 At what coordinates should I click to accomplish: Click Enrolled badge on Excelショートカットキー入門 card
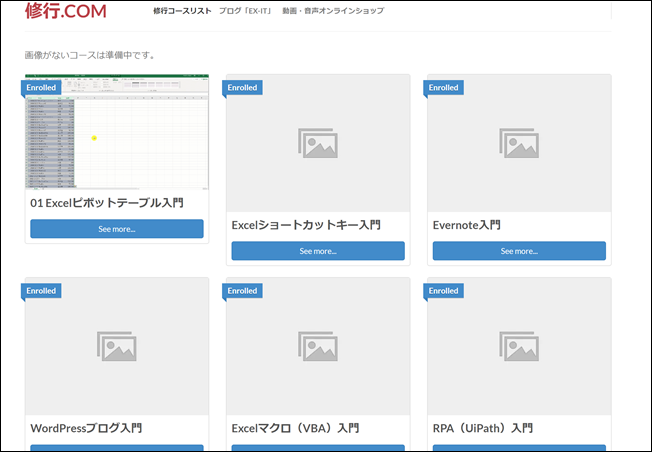pyautogui.click(x=242, y=88)
